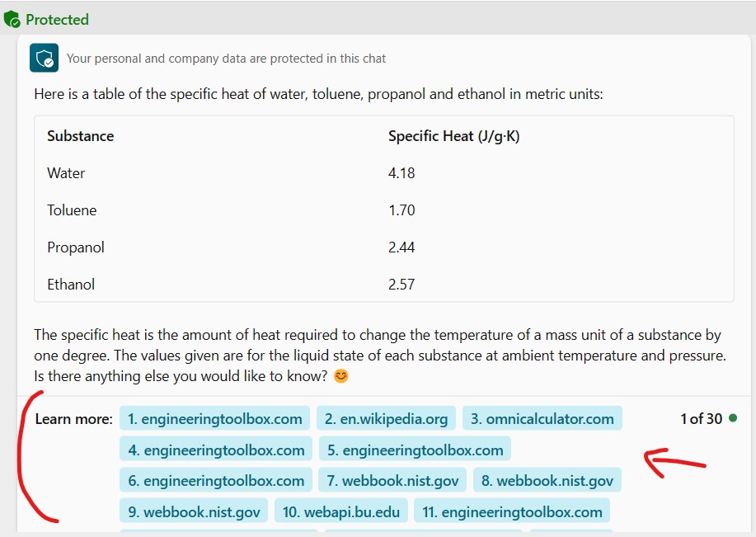Select Ethanol's specific heat value 2.57
The height and width of the screenshot is (537, 756).
(x=401, y=284)
